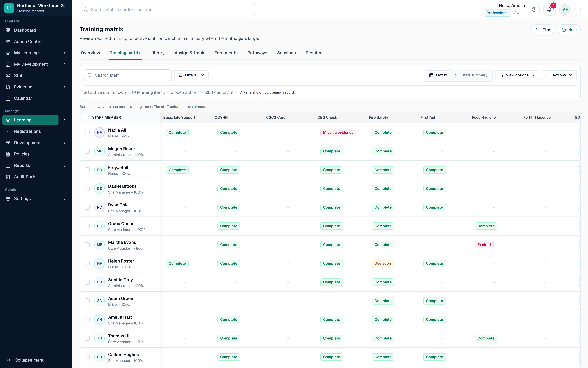The height and width of the screenshot is (368, 588).
Task: Open the account menu chevron
Action: [575, 10]
